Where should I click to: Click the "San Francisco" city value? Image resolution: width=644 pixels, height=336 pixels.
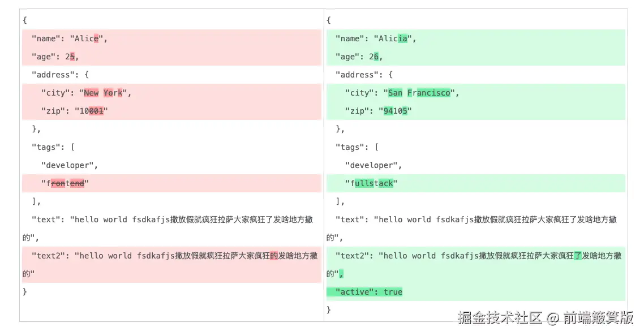(419, 93)
